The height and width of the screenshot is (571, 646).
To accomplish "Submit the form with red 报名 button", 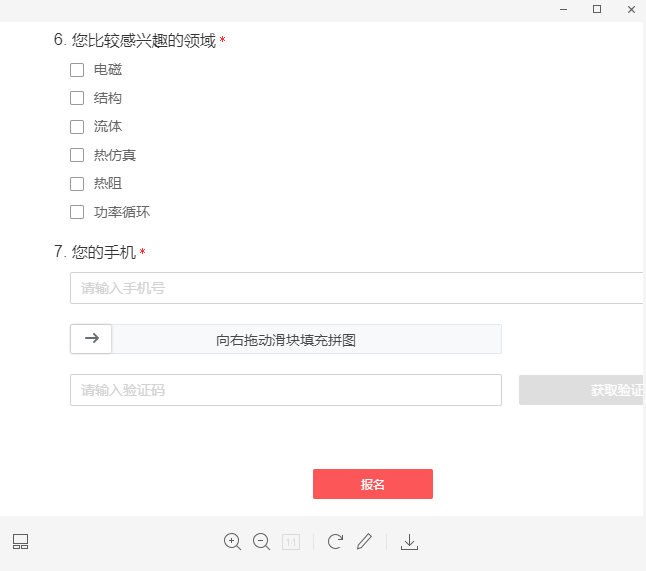I will 372,484.
